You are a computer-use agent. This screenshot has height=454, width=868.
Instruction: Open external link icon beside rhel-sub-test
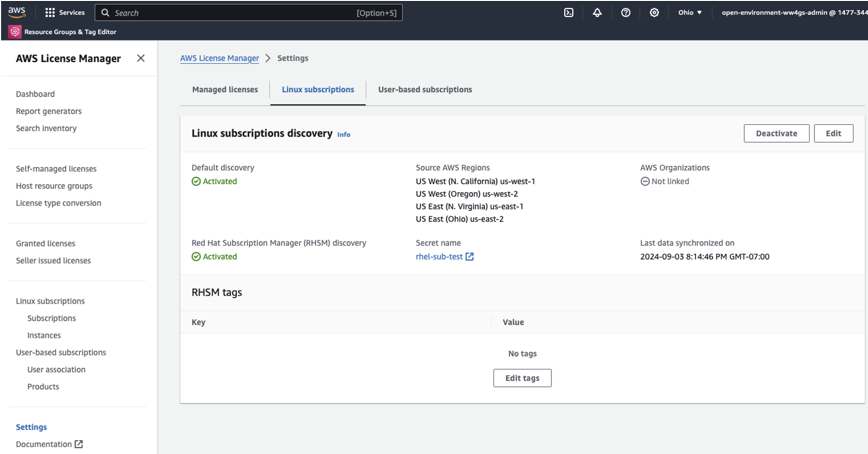pos(470,256)
